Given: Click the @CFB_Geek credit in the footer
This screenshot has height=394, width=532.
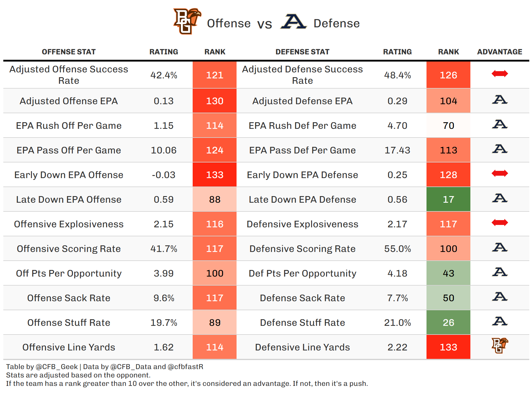Looking at the screenshot, I should (57, 367).
